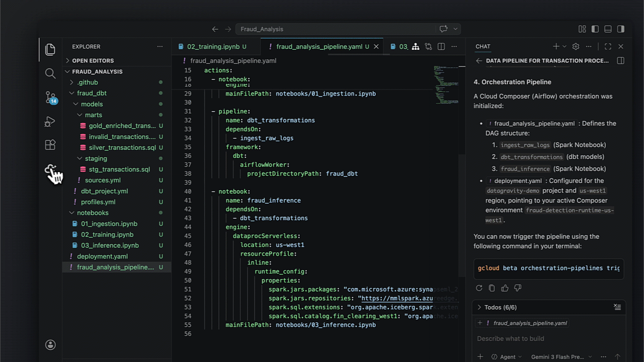Screen dimensions: 644x362
Task: Retry the chat response
Action: pyautogui.click(x=479, y=288)
